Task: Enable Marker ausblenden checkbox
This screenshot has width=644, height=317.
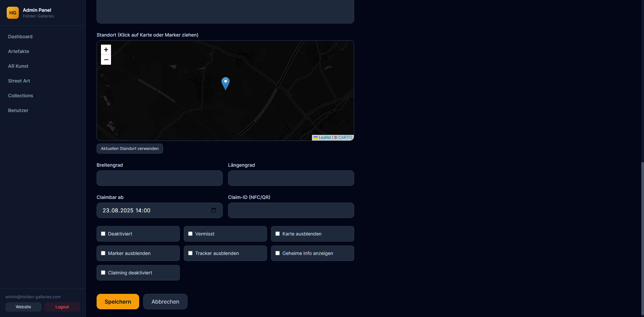Action: point(103,253)
